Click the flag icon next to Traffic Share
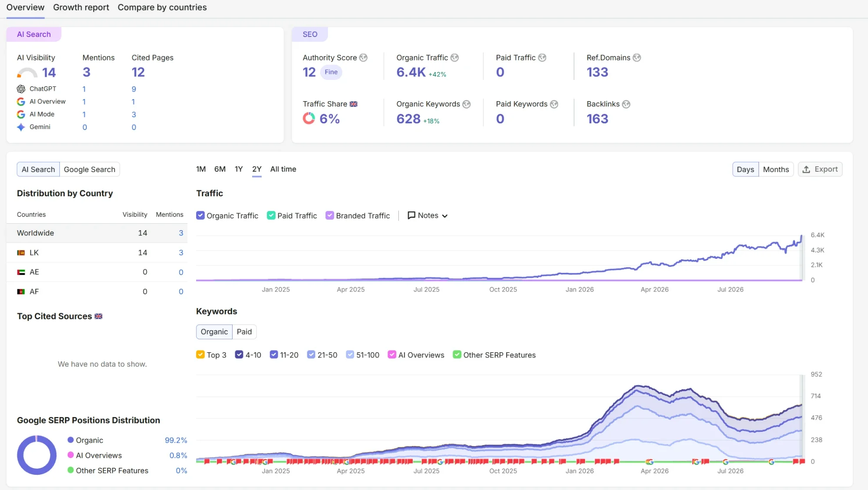Image resolution: width=868 pixels, height=490 pixels. pos(354,104)
